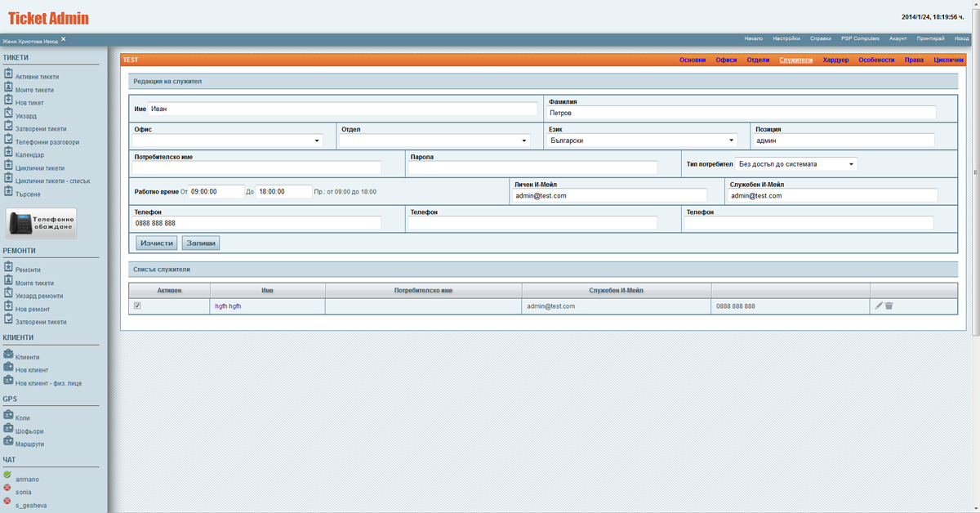Uncheck the Активен checkbox for hgfh hgfh
The image size is (980, 513).
point(137,306)
